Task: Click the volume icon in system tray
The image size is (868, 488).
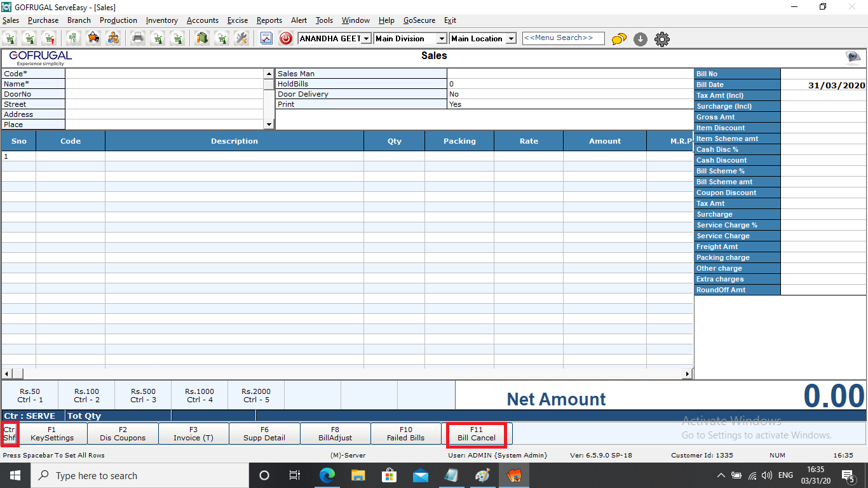Action: pos(766,475)
